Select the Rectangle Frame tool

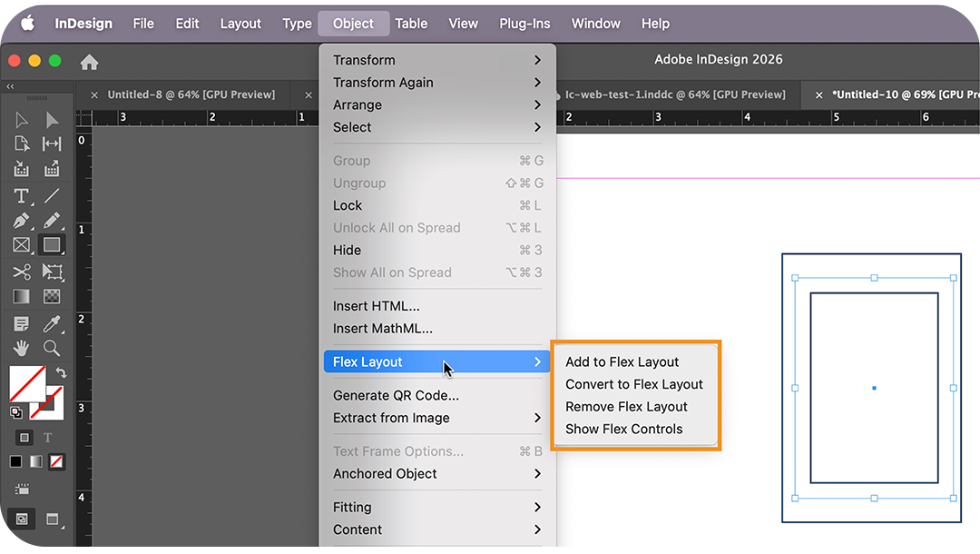20,244
